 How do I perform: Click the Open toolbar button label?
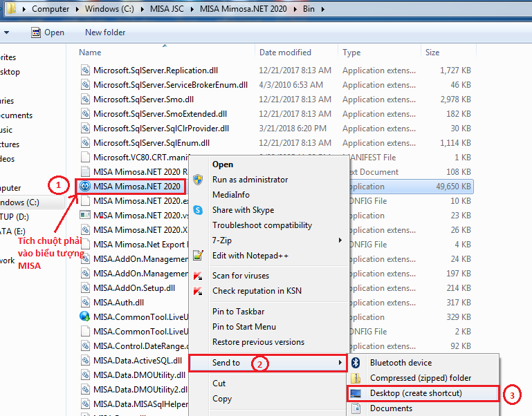click(54, 32)
